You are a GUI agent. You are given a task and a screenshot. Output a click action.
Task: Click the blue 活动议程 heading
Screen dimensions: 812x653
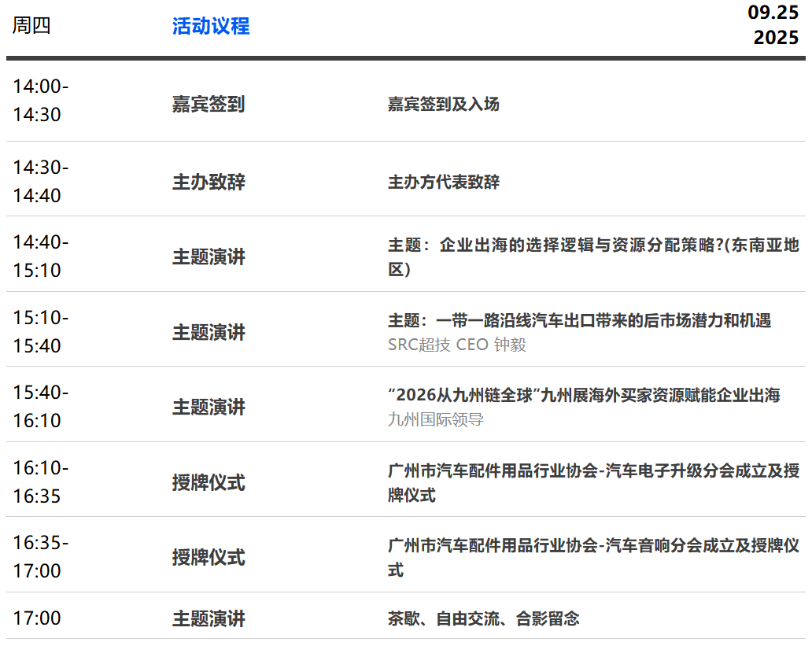pyautogui.click(x=211, y=26)
